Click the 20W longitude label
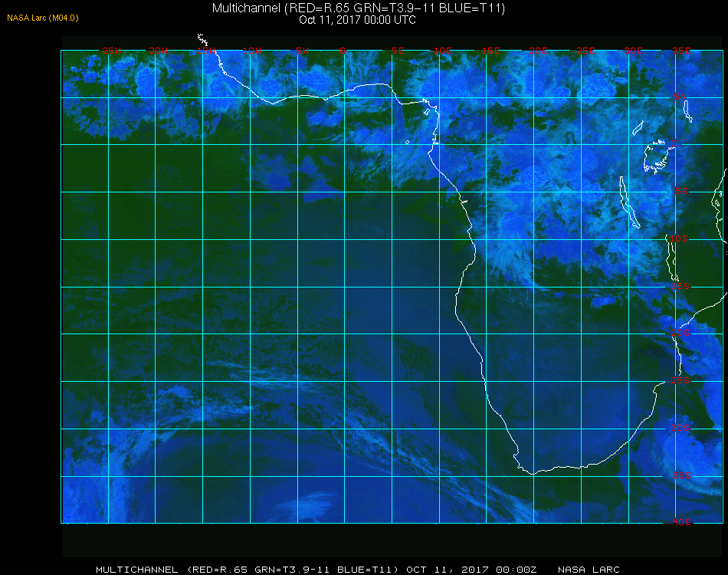The width and height of the screenshot is (728, 575). coord(159,51)
